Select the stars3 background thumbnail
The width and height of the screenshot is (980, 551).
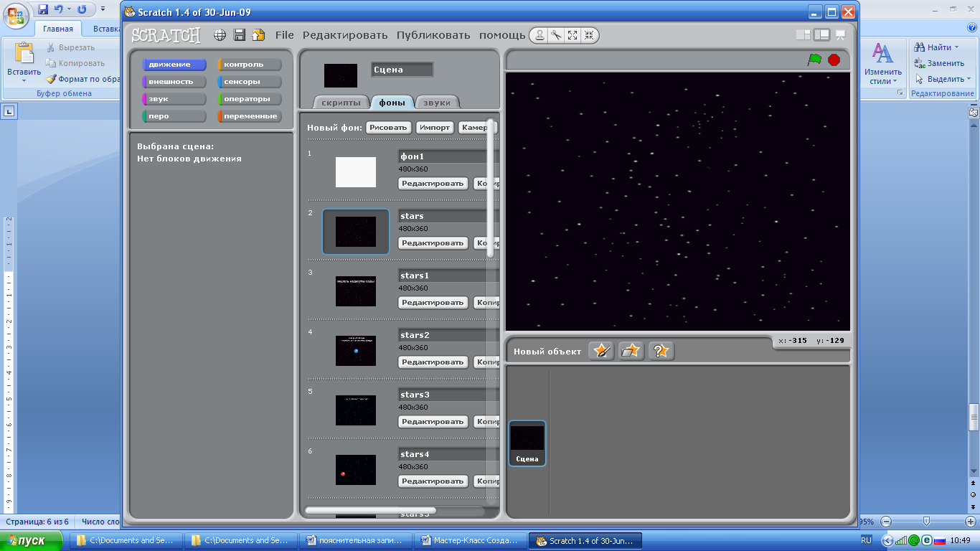(x=356, y=410)
